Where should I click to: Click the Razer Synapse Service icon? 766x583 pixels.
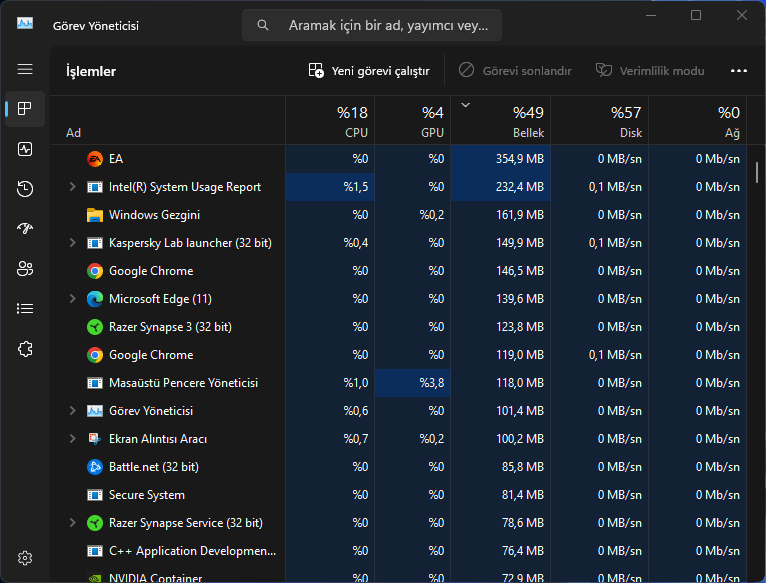click(95, 523)
